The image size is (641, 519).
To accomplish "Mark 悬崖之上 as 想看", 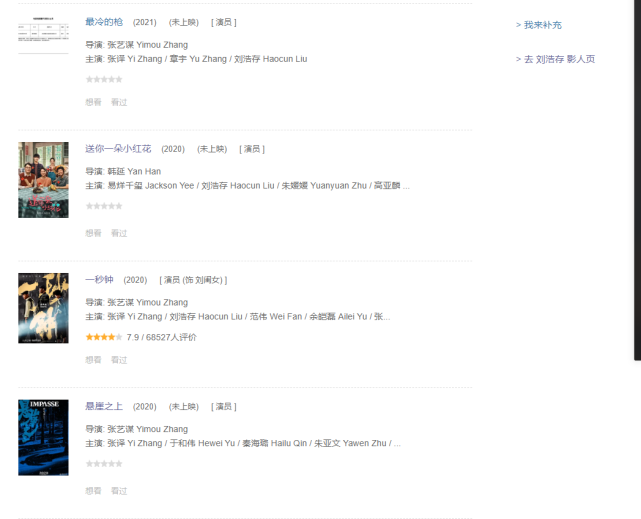I will tap(93, 490).
